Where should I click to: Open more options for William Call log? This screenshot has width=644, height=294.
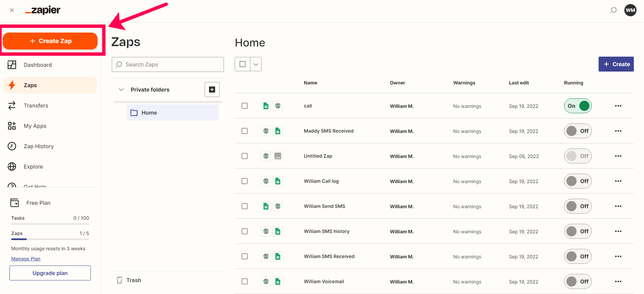click(x=618, y=181)
